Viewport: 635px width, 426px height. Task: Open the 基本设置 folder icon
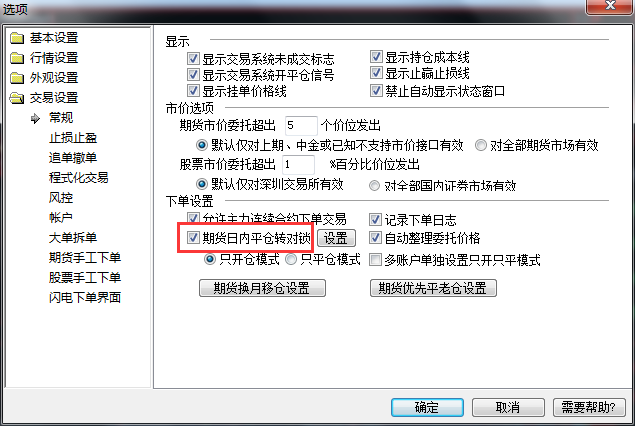click(x=17, y=38)
